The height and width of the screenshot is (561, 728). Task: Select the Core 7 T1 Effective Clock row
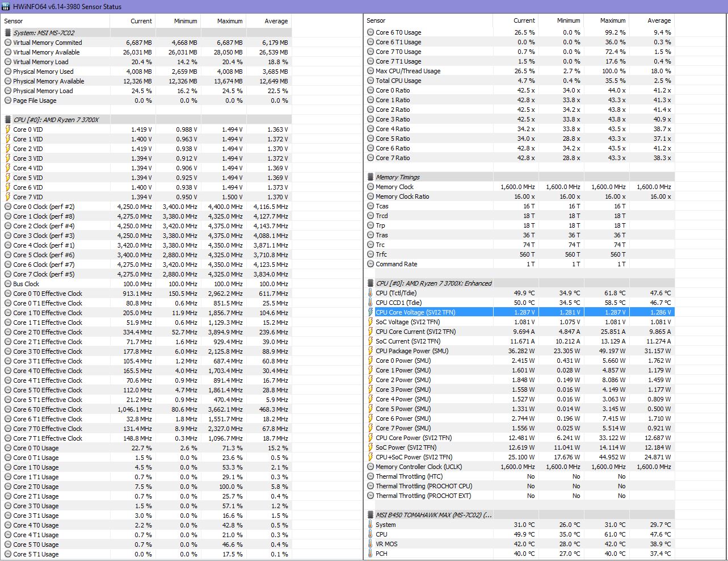[147, 438]
